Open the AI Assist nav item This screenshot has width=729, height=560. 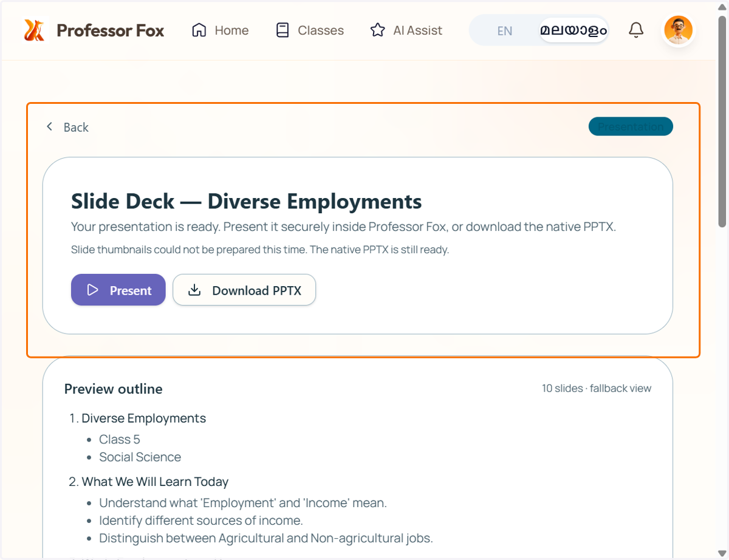click(x=406, y=30)
